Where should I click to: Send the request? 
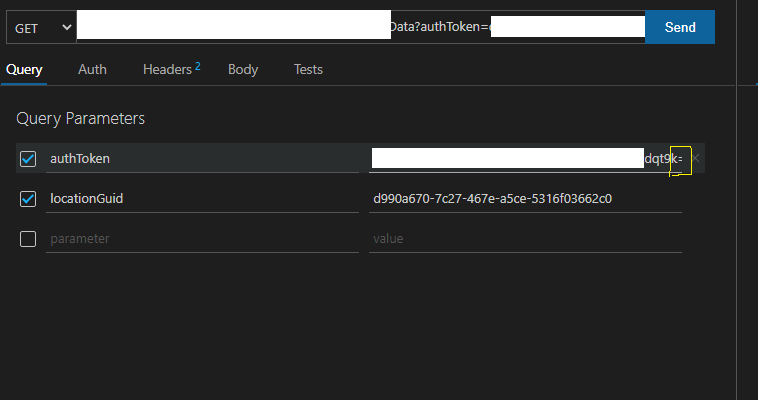click(x=680, y=28)
